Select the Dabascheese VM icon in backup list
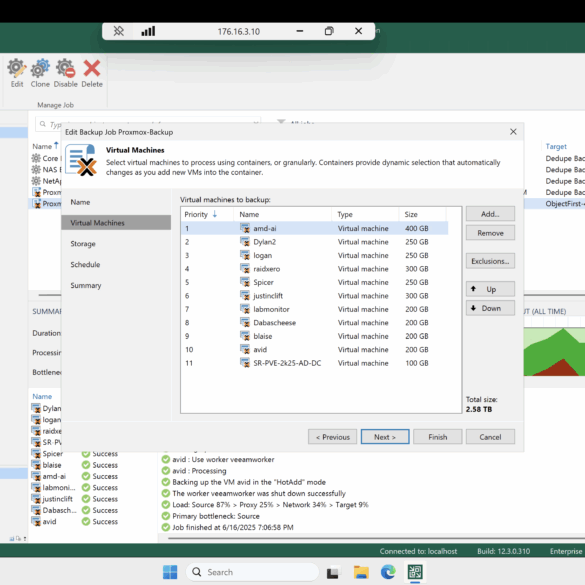The image size is (585, 585). point(245,322)
